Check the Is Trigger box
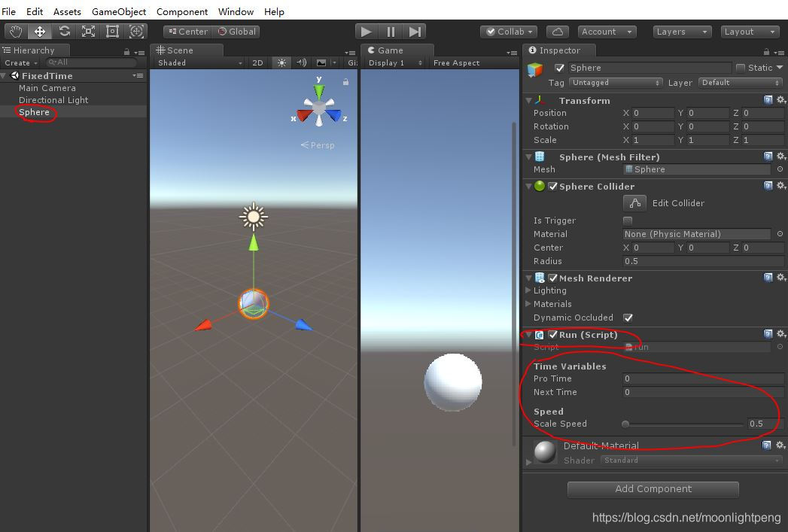 coord(628,220)
